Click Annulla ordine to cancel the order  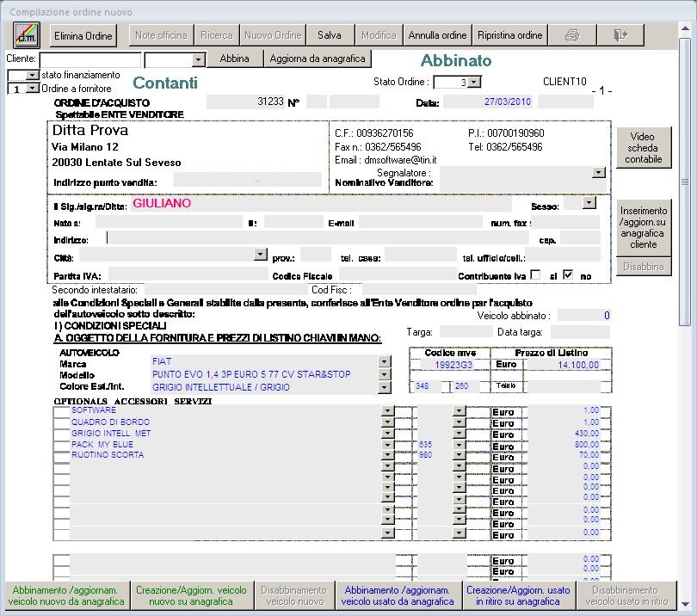[437, 35]
